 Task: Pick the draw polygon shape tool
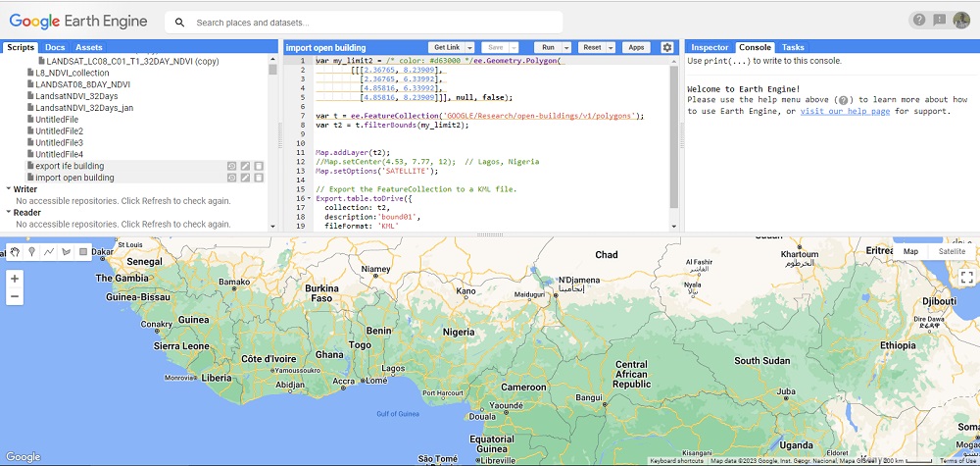(x=66, y=252)
